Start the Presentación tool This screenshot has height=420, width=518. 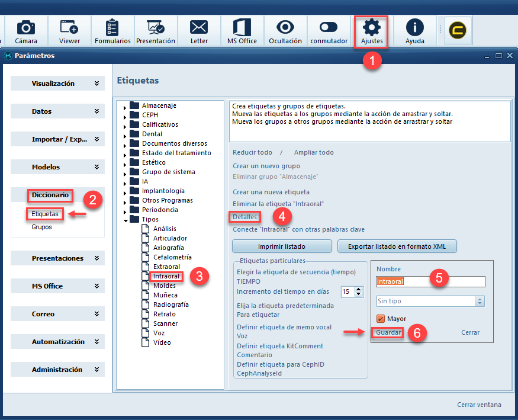pos(156,31)
